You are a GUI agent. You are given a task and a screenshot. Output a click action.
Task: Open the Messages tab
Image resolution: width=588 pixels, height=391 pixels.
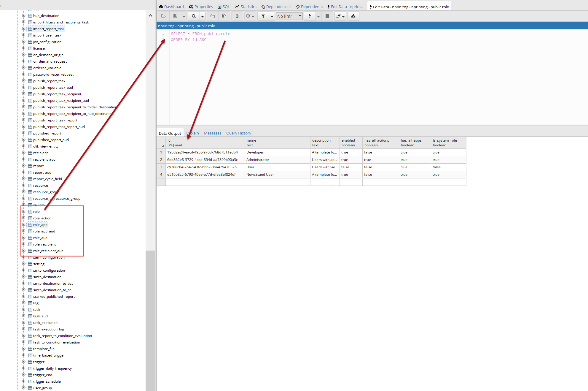(212, 133)
